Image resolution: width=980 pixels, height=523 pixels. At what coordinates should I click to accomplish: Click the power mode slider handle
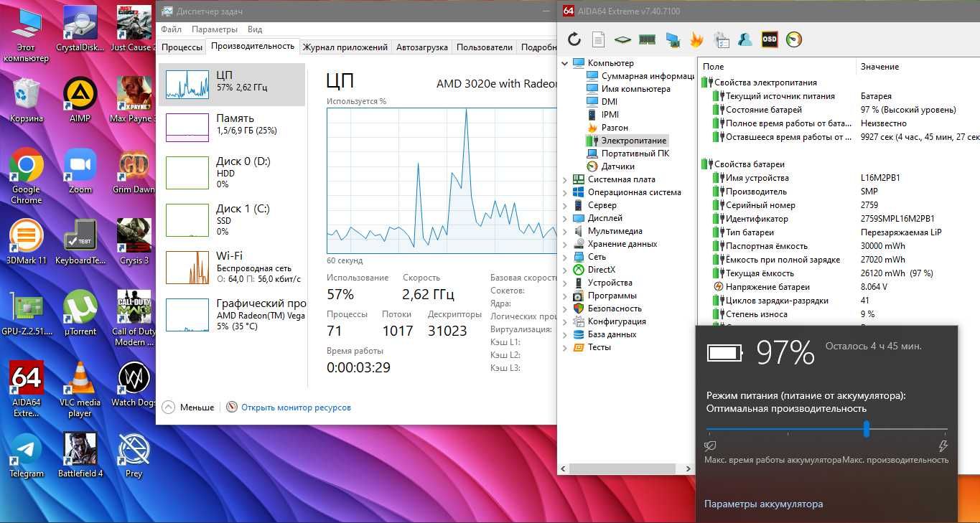point(867,429)
